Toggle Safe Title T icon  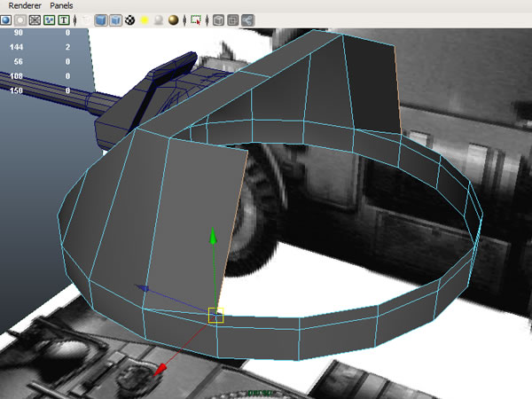[64, 20]
